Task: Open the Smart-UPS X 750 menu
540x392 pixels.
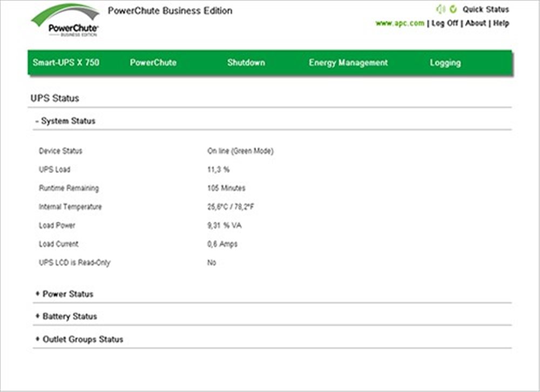Action: 66,63
